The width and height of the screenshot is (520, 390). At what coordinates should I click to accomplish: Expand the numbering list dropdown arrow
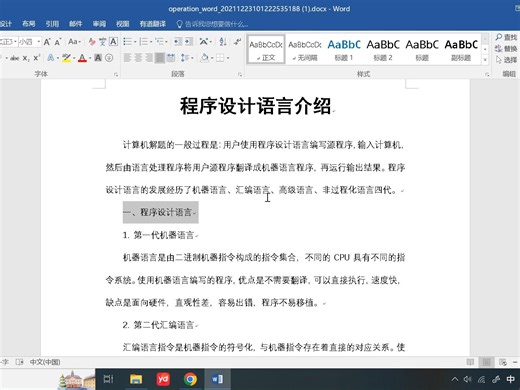[151, 42]
